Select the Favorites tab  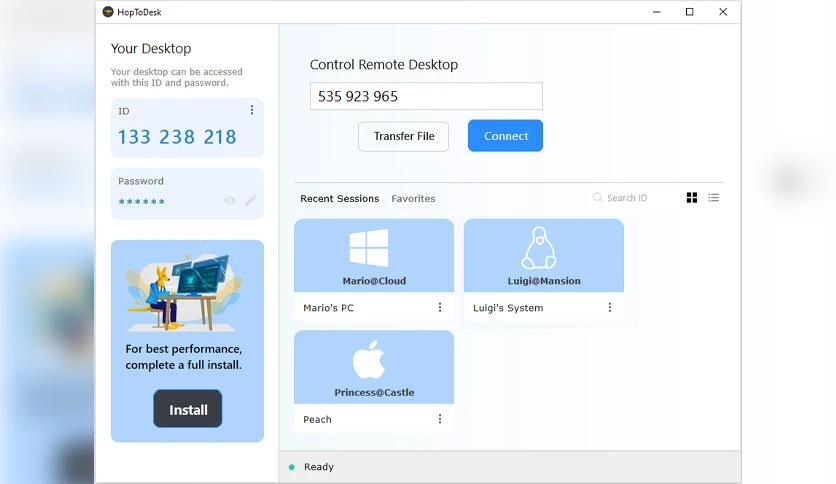click(413, 198)
